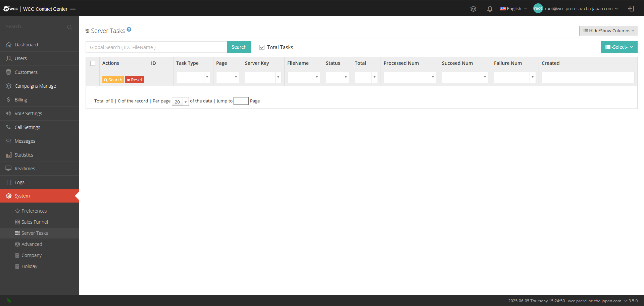Screen dimensions: 644x306
Task: Open the Task Type filter dropdown
Action: coord(193,77)
